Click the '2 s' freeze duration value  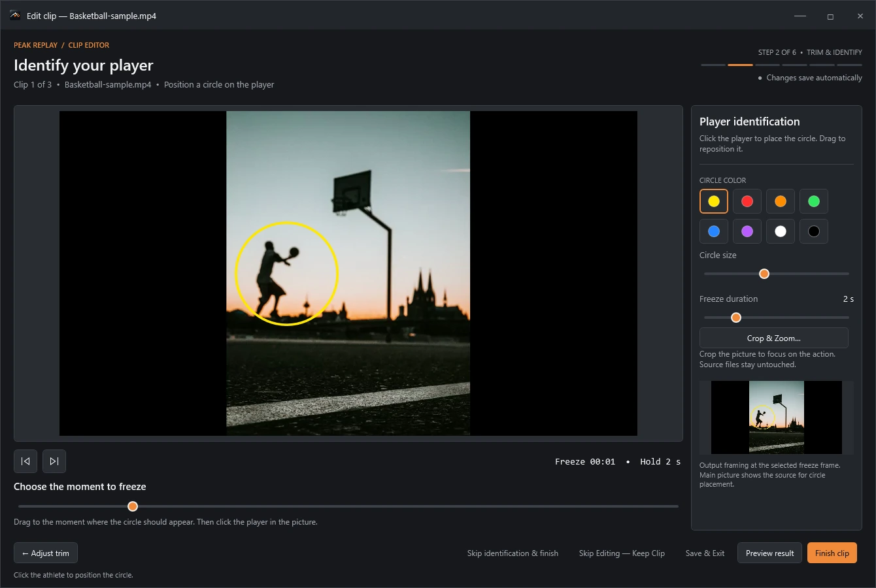[848, 299]
